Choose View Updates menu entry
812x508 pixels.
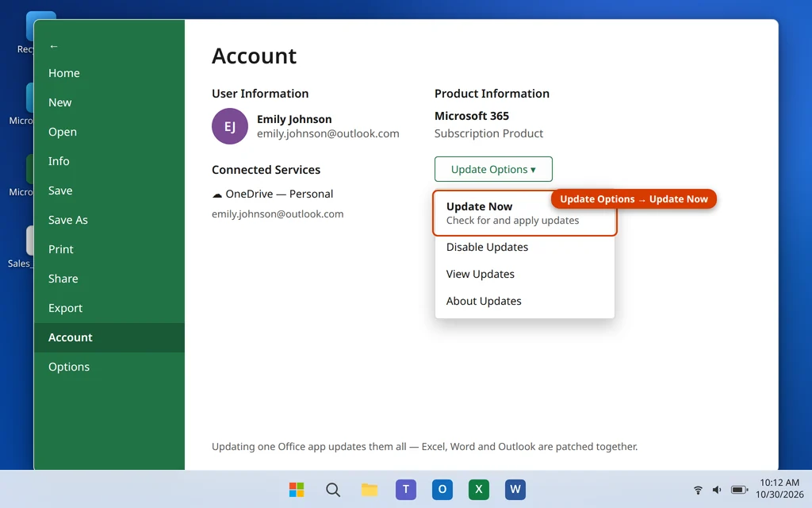pyautogui.click(x=525, y=274)
